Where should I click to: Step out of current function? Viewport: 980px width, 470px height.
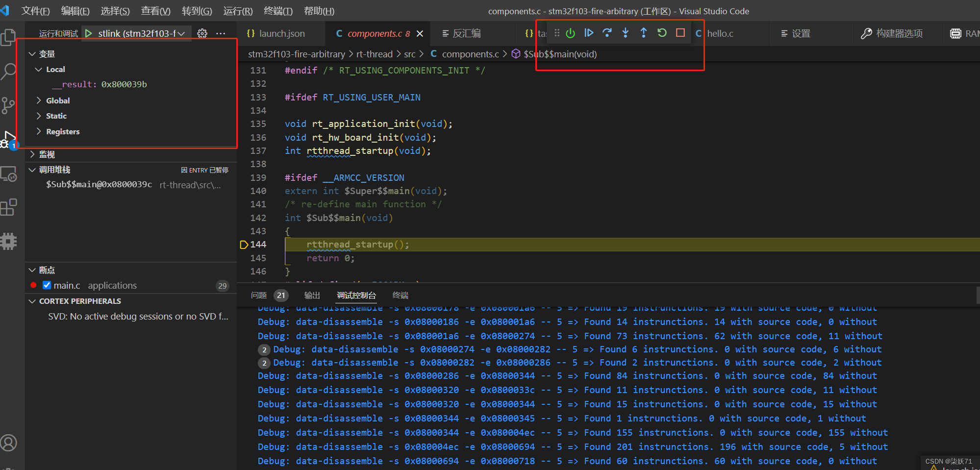point(644,33)
